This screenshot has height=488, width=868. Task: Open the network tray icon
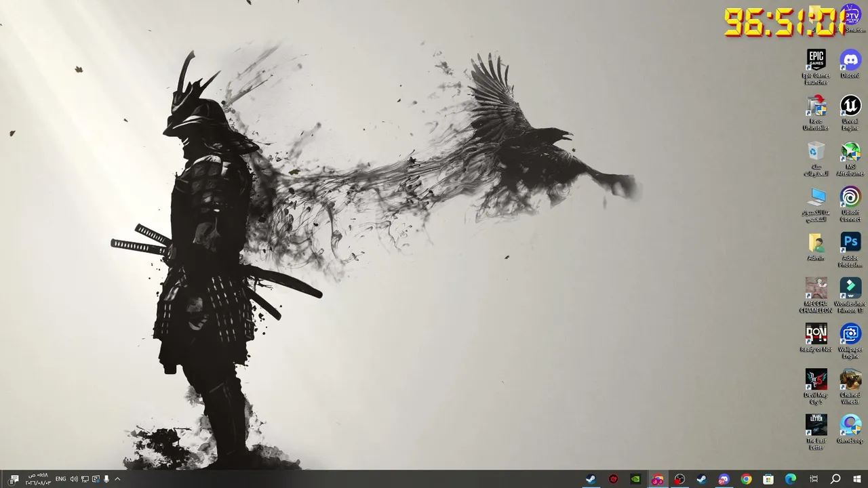[x=85, y=479]
